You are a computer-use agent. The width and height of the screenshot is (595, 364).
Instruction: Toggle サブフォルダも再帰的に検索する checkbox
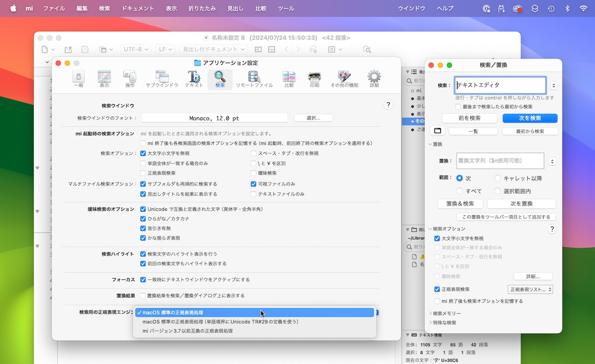tap(143, 184)
